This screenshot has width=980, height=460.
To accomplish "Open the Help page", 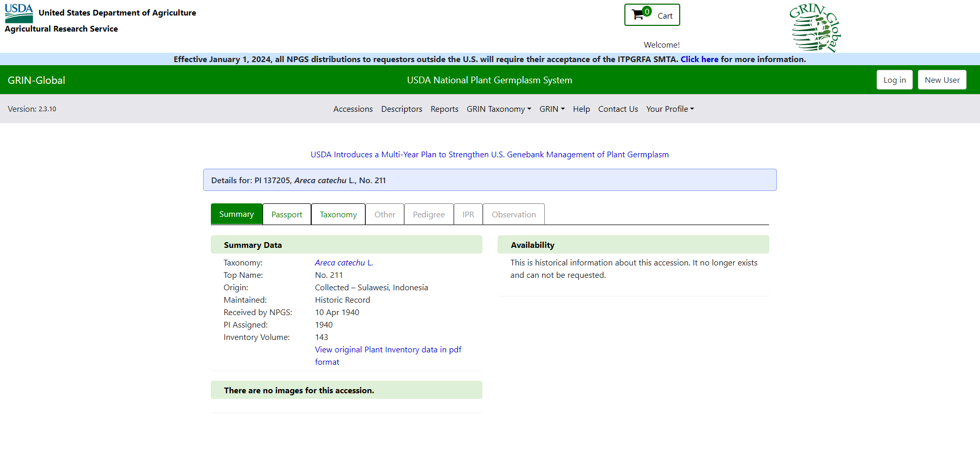I will click(x=581, y=109).
